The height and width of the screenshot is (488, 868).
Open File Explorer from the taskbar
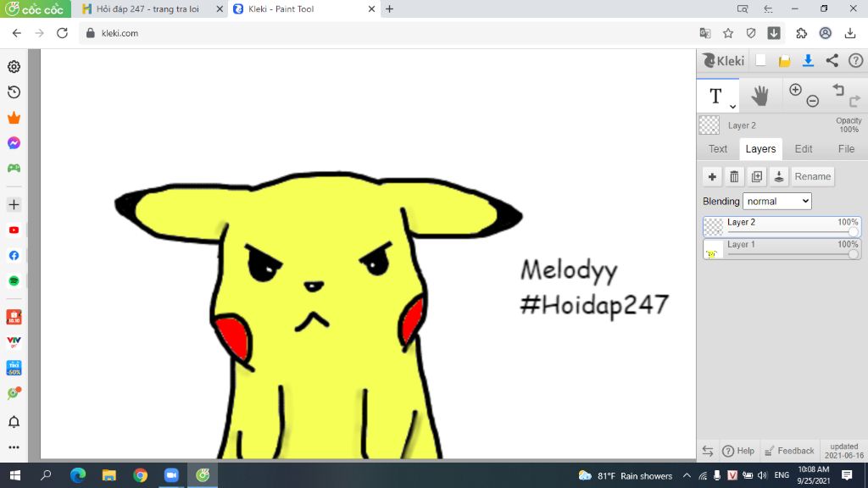(109, 475)
